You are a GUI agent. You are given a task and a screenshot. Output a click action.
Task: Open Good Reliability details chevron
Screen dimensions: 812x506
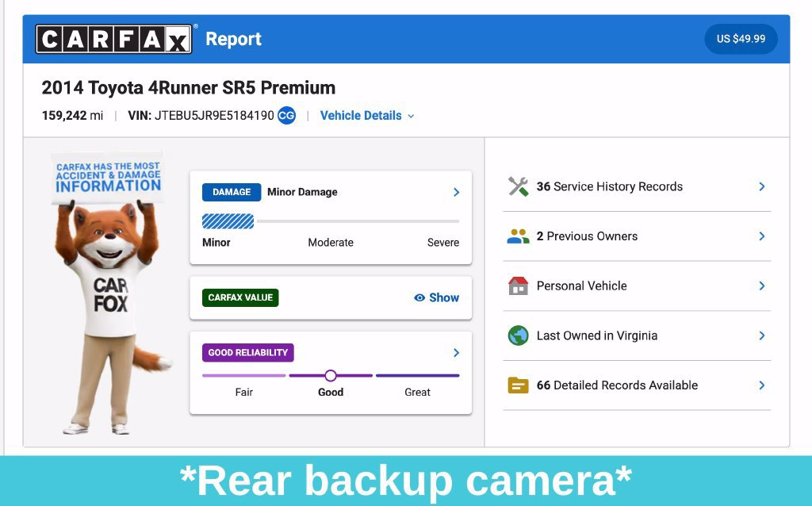point(456,353)
